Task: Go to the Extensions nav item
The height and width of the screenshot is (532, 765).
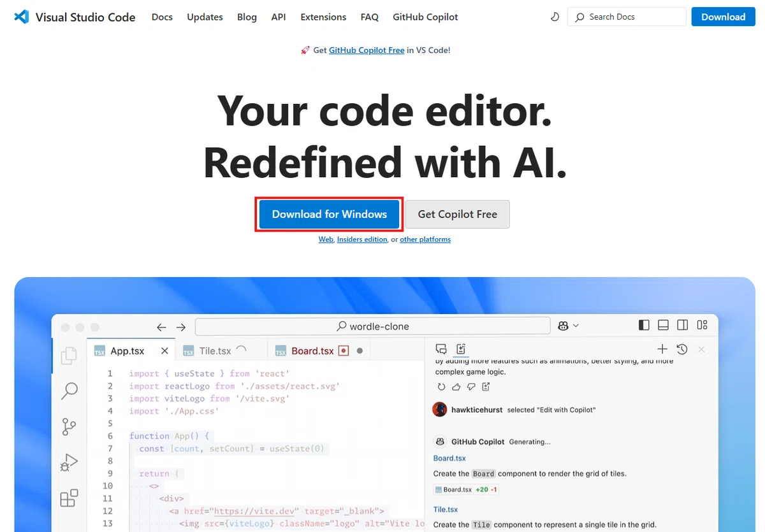Action: [323, 17]
